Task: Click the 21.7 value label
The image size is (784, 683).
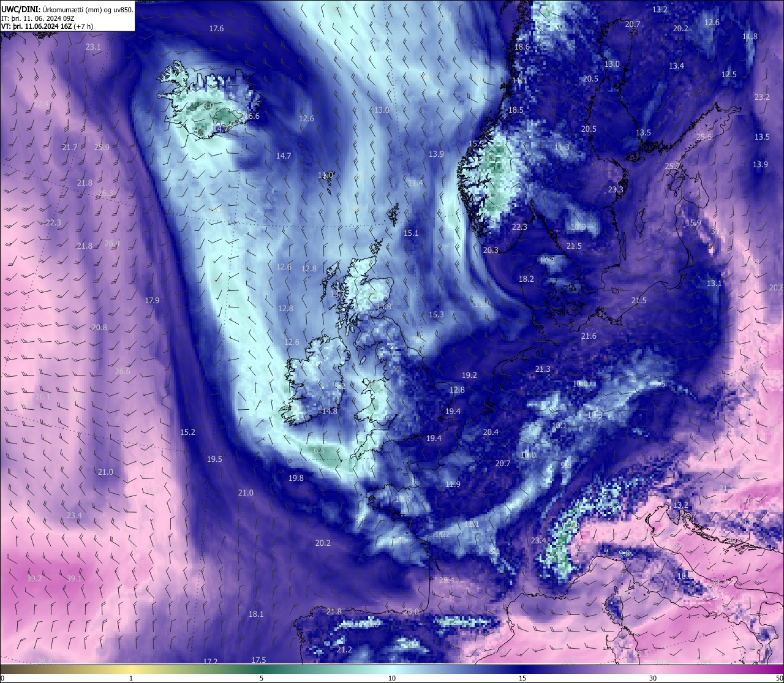Action: click(70, 148)
